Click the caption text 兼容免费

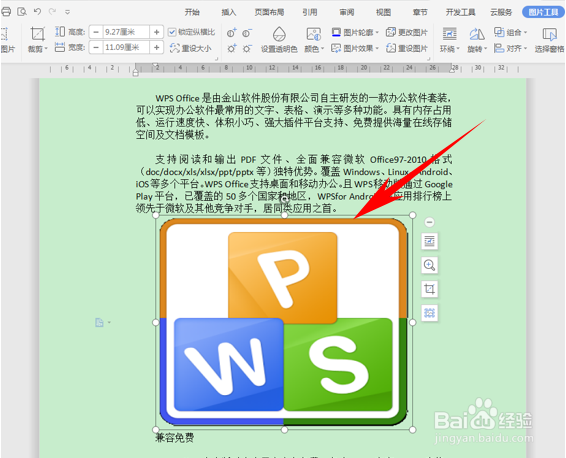point(174,438)
